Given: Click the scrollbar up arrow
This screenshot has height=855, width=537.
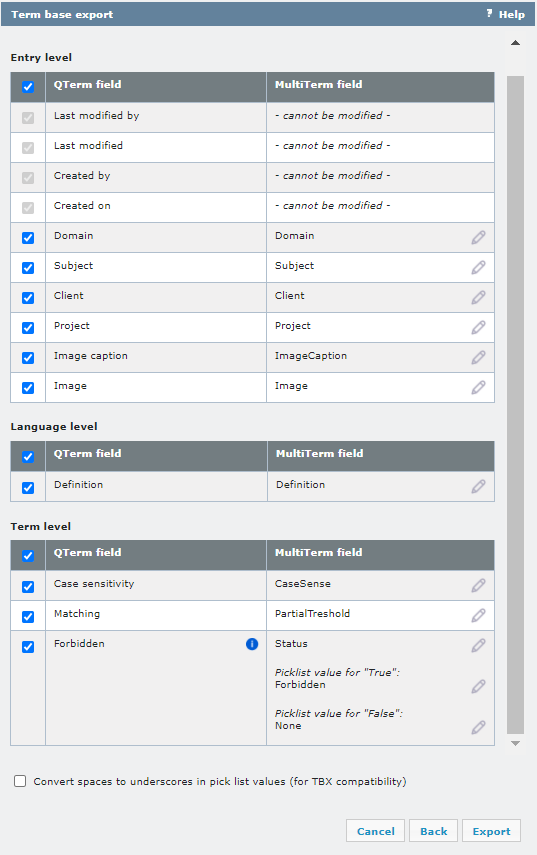Looking at the screenshot, I should pyautogui.click(x=515, y=43).
